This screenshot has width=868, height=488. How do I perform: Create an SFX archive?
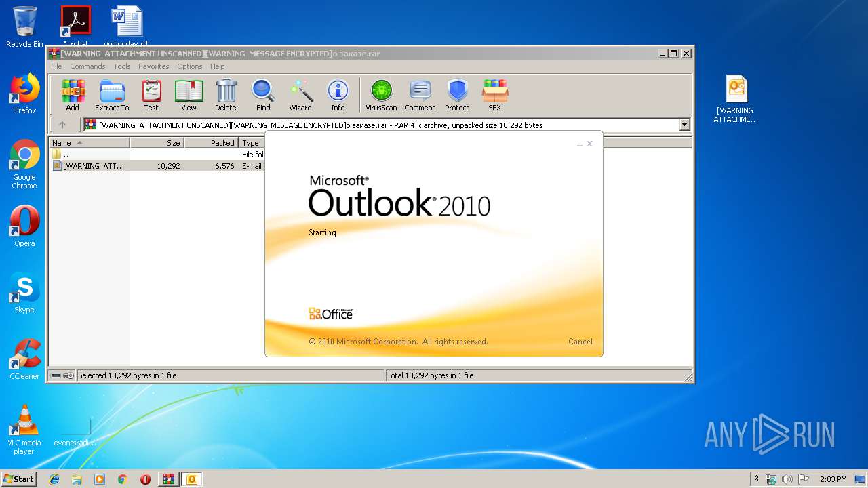[495, 96]
